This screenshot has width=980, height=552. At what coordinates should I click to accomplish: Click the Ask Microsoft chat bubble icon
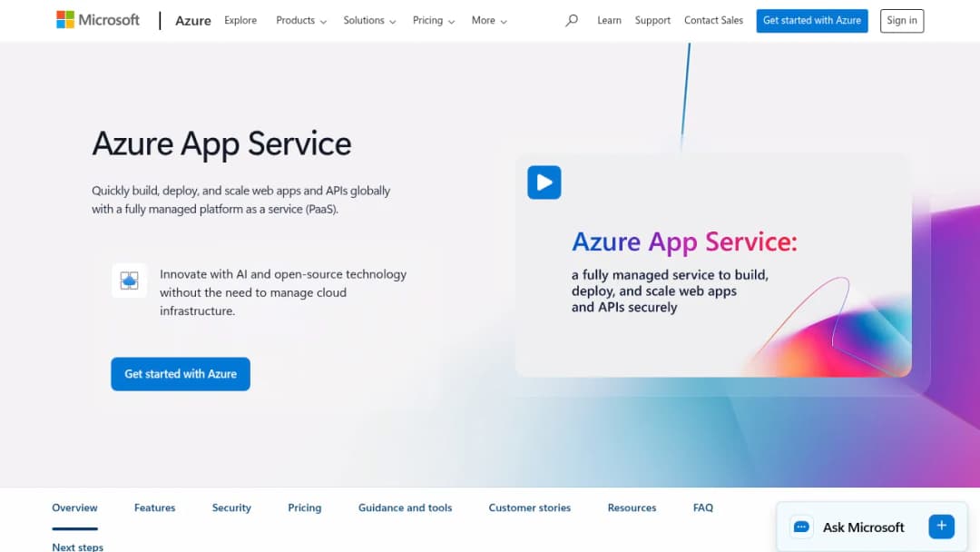[x=801, y=527]
